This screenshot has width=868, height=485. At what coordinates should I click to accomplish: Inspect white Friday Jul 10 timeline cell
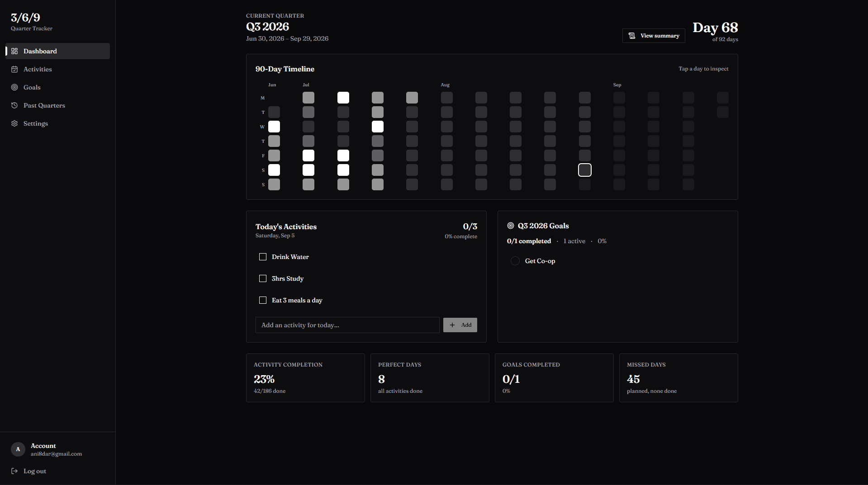(308, 155)
